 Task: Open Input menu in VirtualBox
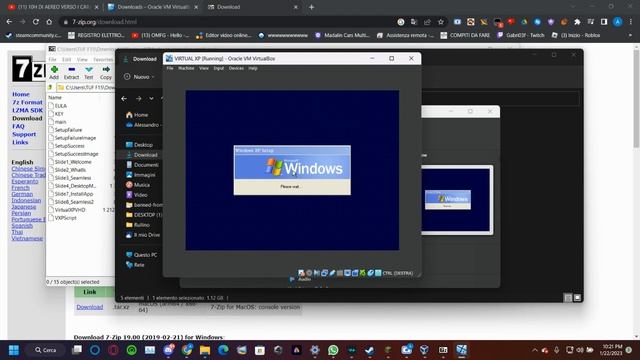point(219,68)
